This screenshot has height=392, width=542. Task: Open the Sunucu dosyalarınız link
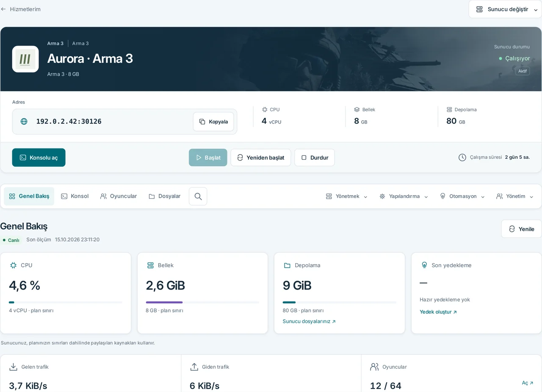[x=309, y=321]
